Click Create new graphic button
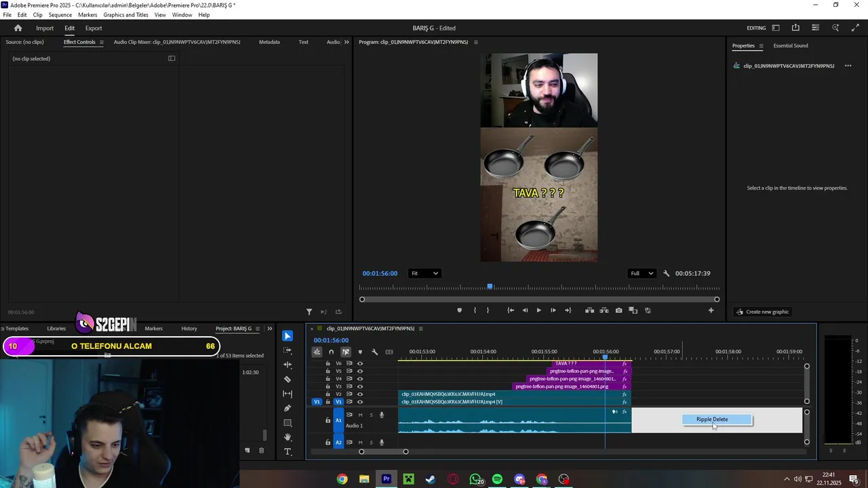Screen dimensions: 868x488 pyautogui.click(x=763, y=312)
